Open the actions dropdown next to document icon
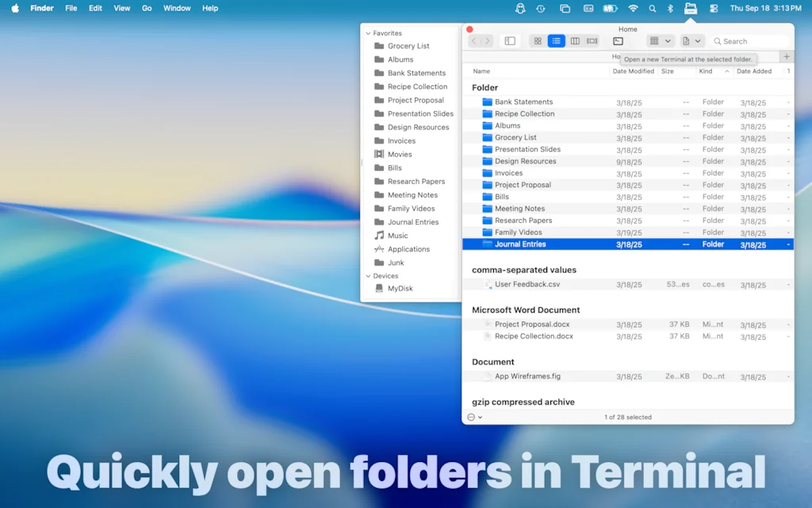812x508 pixels. (x=692, y=41)
